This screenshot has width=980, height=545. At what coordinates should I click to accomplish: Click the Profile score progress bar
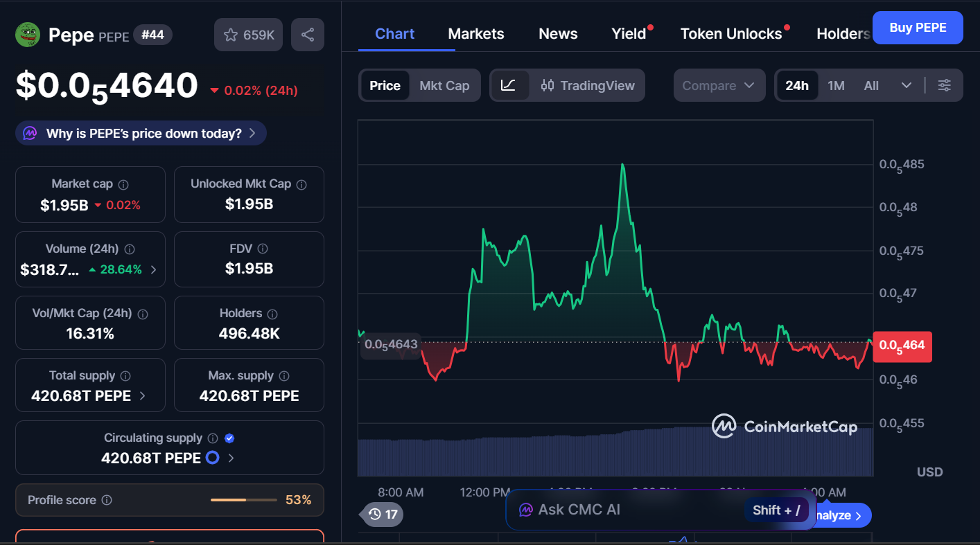point(243,499)
